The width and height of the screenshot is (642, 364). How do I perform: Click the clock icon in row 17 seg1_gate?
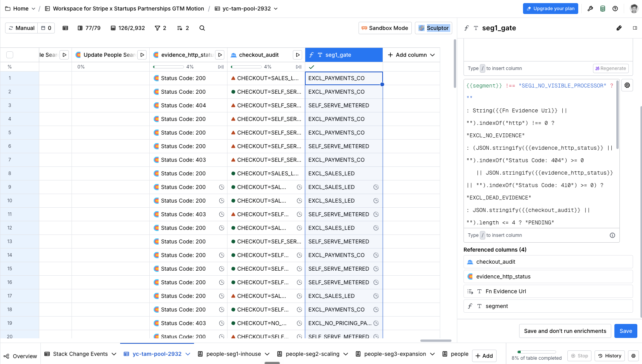[x=376, y=296]
